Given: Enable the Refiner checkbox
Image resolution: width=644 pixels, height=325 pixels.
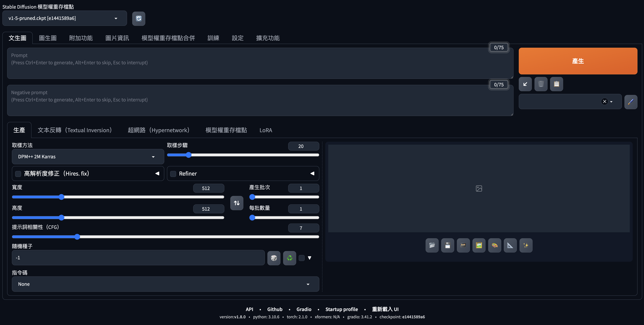Looking at the screenshot, I should (173, 174).
